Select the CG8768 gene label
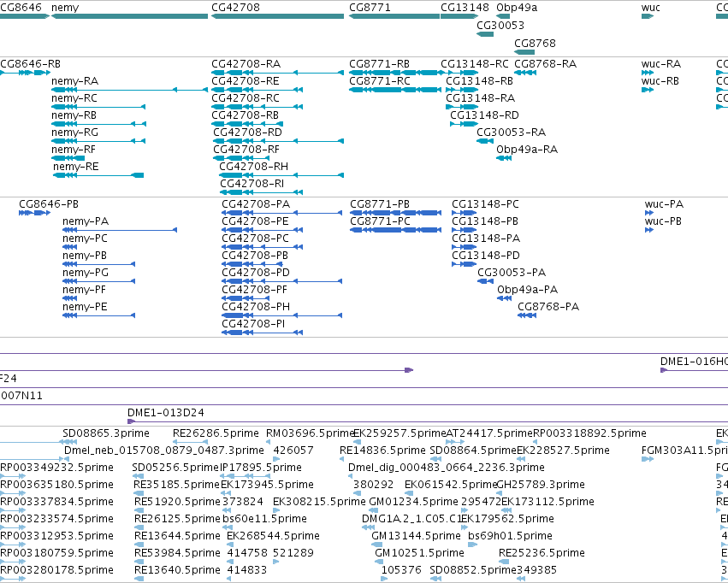The height and width of the screenshot is (583, 728). (535, 43)
